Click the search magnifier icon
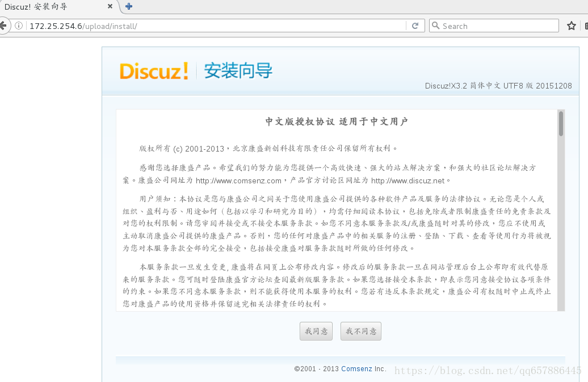Image resolution: width=588 pixels, height=382 pixels. (435, 26)
